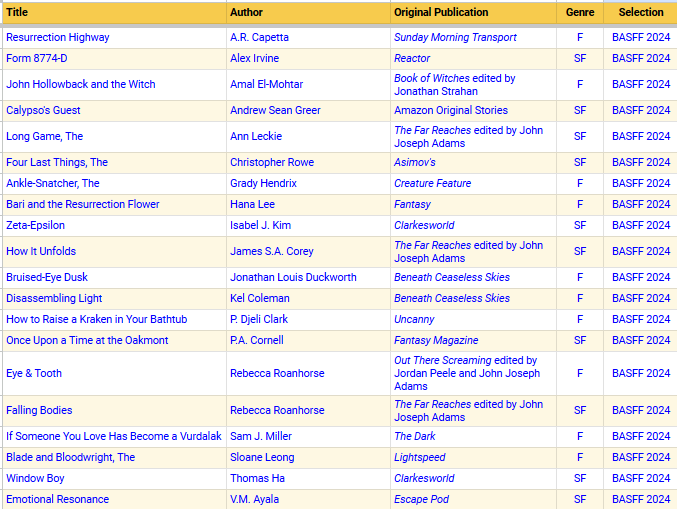Click author Andrew Sean Greer
Viewport: 677px width, 509px height.
pyautogui.click(x=275, y=110)
